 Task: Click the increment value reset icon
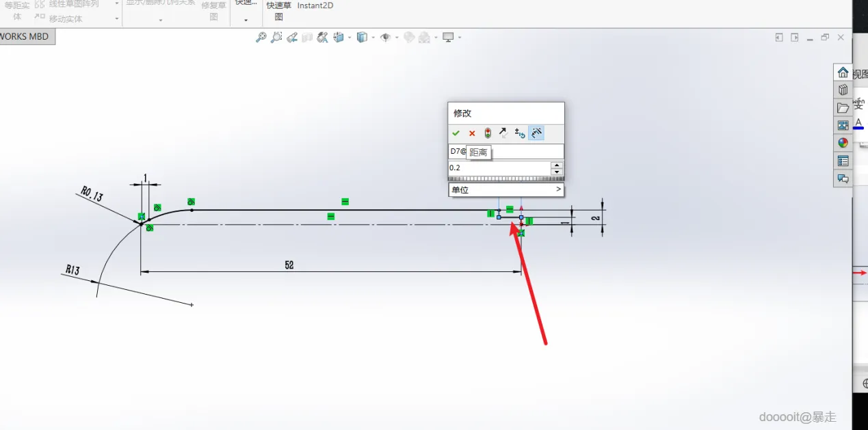coord(520,133)
